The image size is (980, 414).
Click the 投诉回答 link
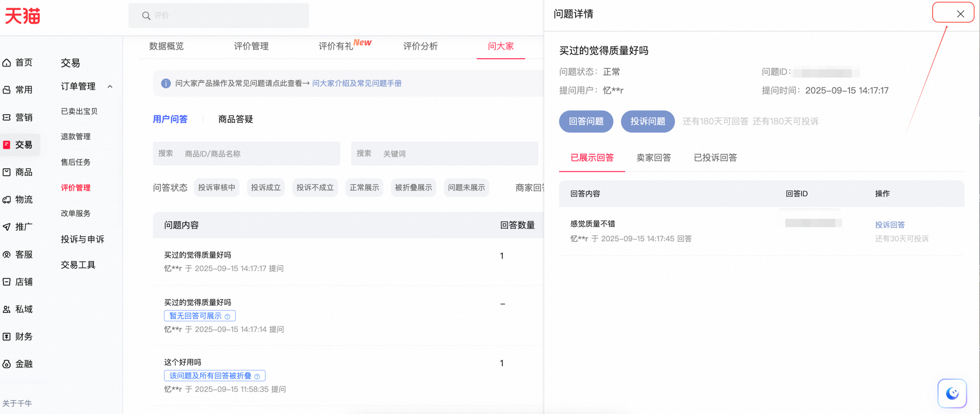[889, 225]
